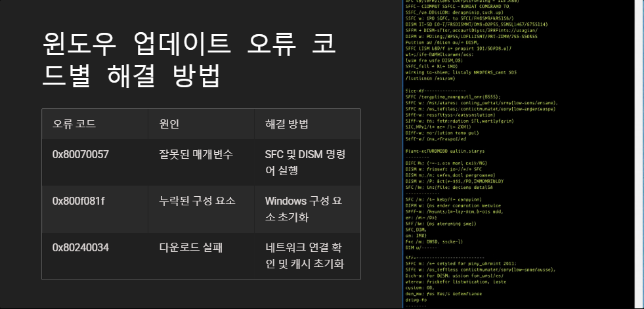This screenshot has width=644, height=309.
Task: Click error code 0x80070057 cell
Action: (x=95, y=163)
